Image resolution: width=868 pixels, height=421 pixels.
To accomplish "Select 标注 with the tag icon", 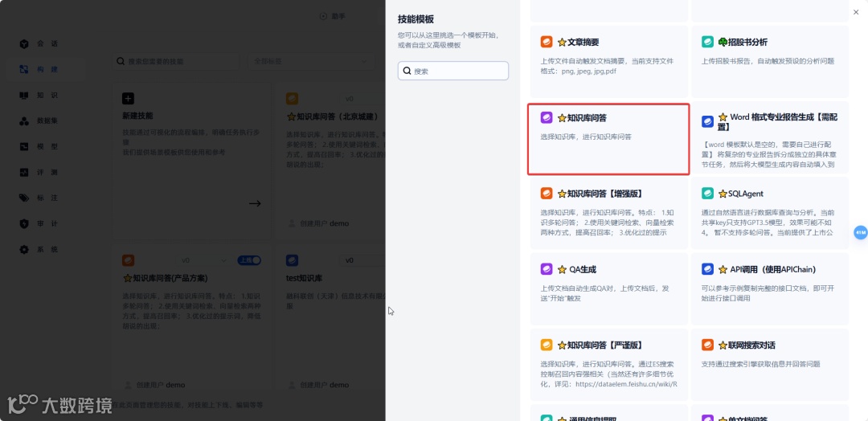I will (39, 198).
